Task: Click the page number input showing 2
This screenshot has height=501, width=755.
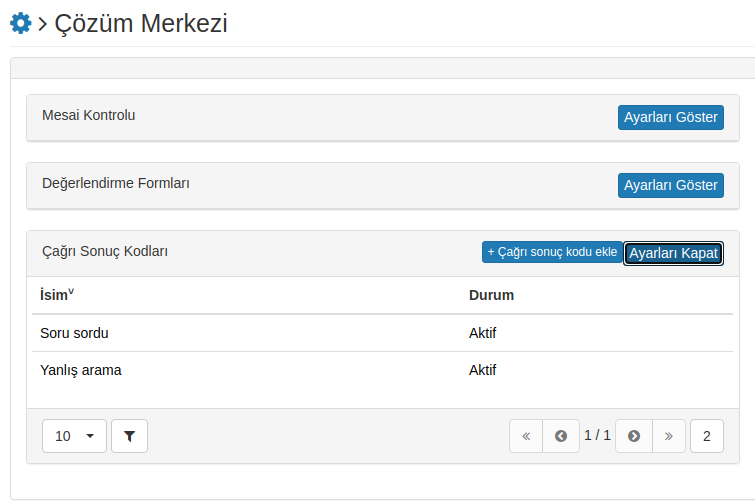Action: [x=706, y=436]
